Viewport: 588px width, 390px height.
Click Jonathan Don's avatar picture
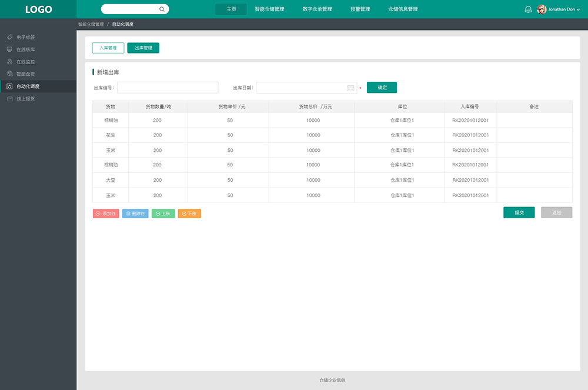(542, 9)
